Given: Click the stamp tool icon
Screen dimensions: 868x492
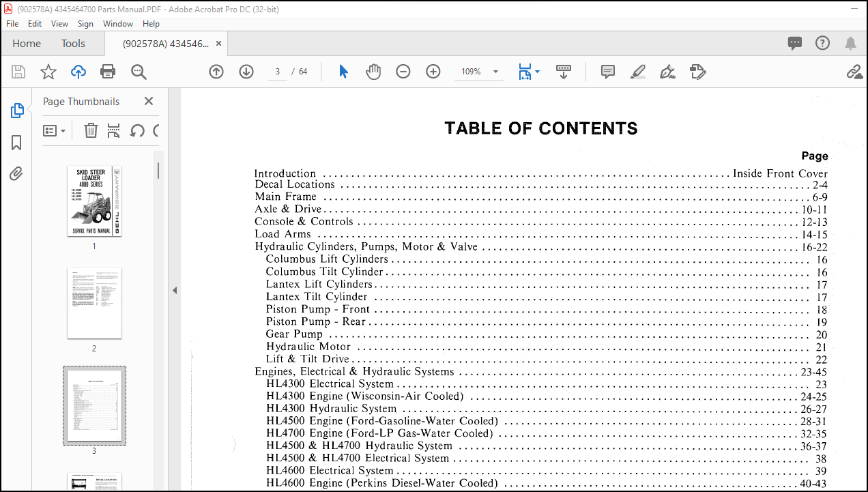Looking at the screenshot, I should coord(697,72).
